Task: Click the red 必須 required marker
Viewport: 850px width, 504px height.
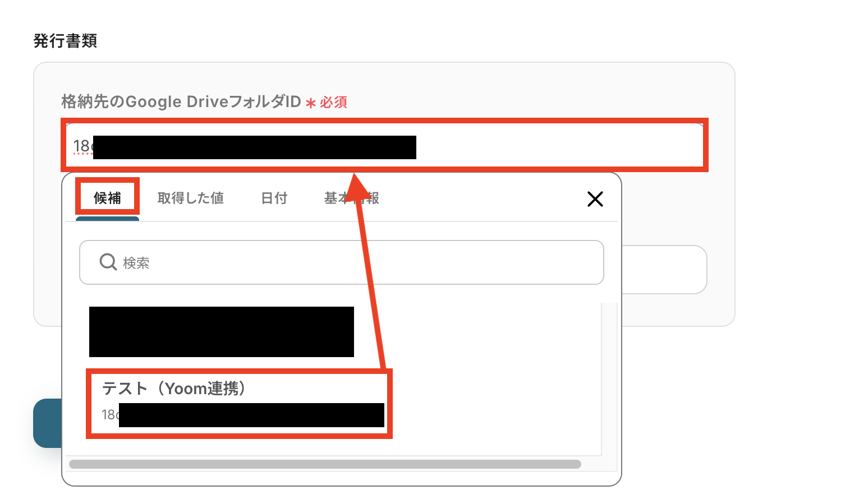Action: [x=333, y=102]
